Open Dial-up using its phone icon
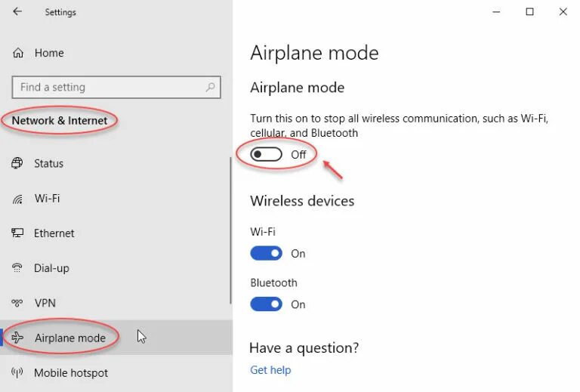 17,267
